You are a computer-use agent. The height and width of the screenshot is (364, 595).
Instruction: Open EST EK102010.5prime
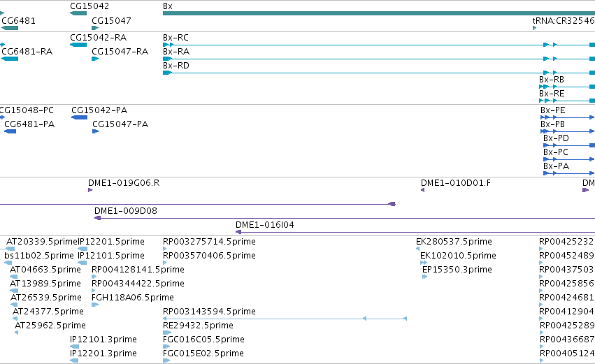tap(458, 256)
